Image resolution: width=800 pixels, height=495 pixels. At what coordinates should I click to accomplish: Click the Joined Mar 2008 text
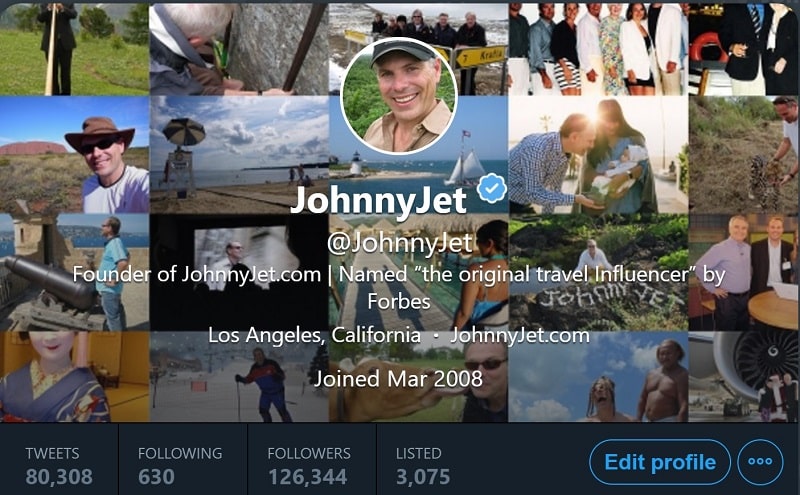398,379
